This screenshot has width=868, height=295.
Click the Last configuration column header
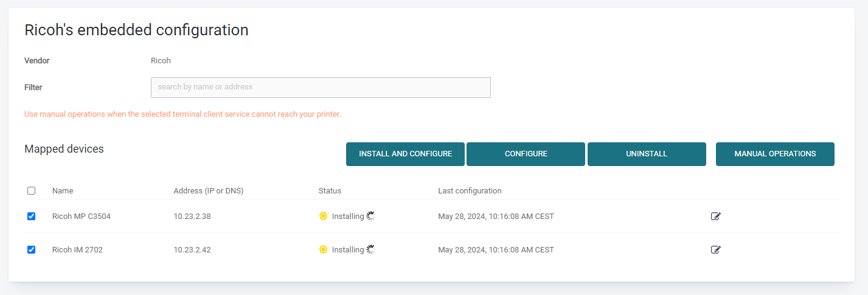click(470, 190)
